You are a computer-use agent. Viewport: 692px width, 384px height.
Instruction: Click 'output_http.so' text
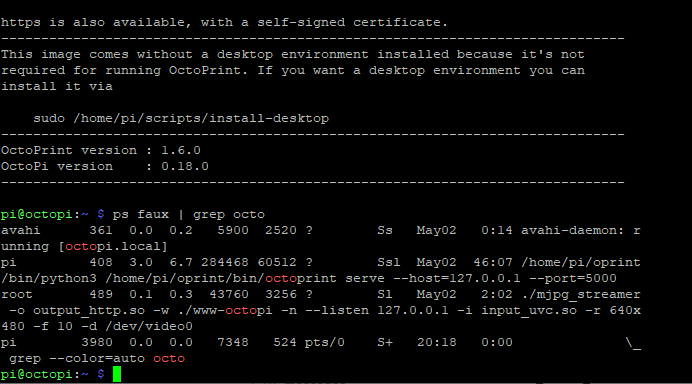(x=89, y=311)
